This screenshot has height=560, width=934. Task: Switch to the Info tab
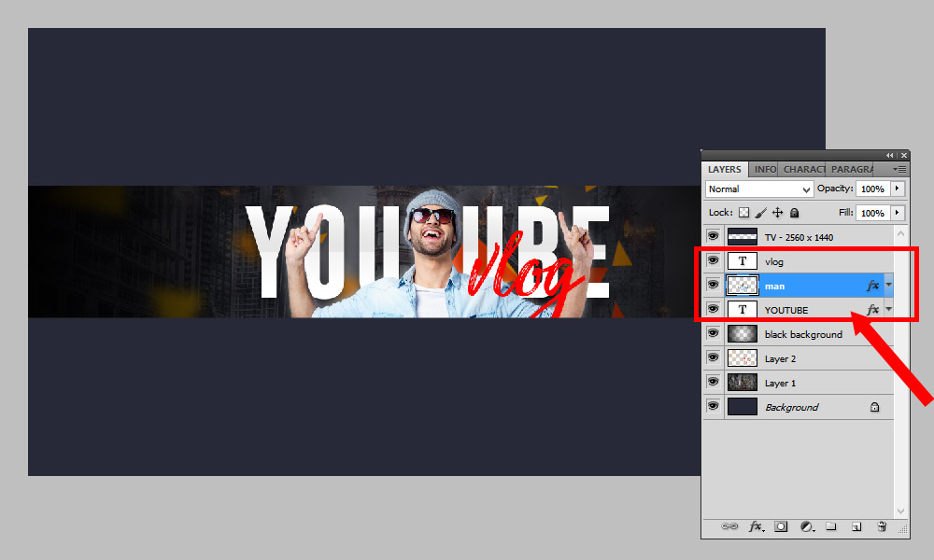click(764, 170)
